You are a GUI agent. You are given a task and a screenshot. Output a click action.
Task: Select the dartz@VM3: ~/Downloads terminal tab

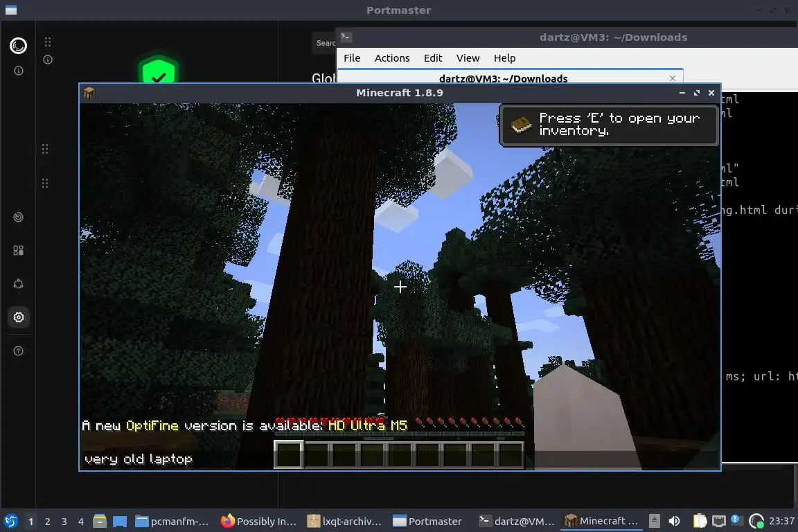[503, 78]
